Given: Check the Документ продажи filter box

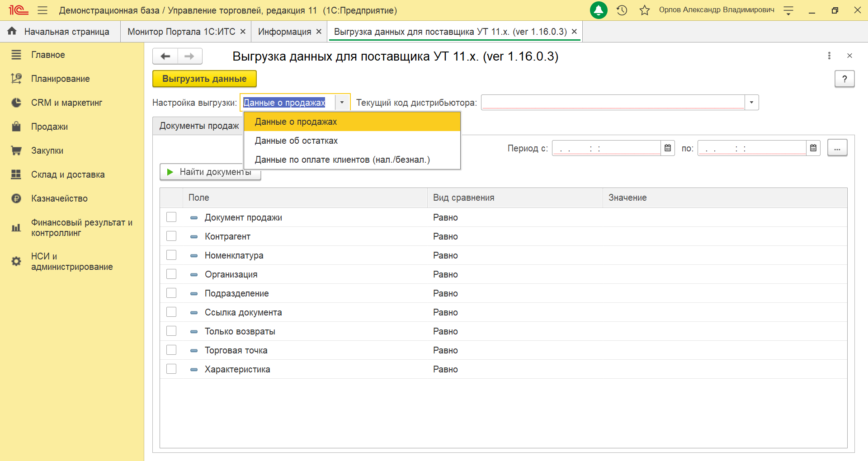Looking at the screenshot, I should coord(171,217).
